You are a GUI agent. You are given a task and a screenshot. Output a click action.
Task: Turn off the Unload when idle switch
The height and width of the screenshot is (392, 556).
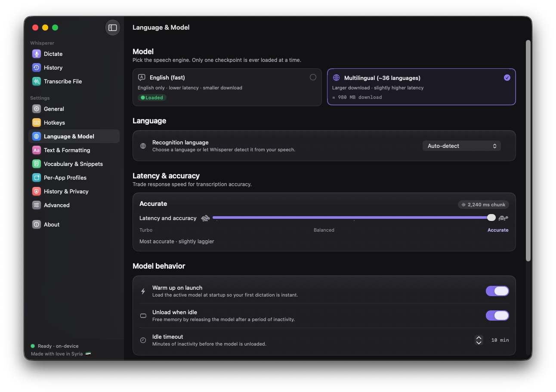(497, 315)
